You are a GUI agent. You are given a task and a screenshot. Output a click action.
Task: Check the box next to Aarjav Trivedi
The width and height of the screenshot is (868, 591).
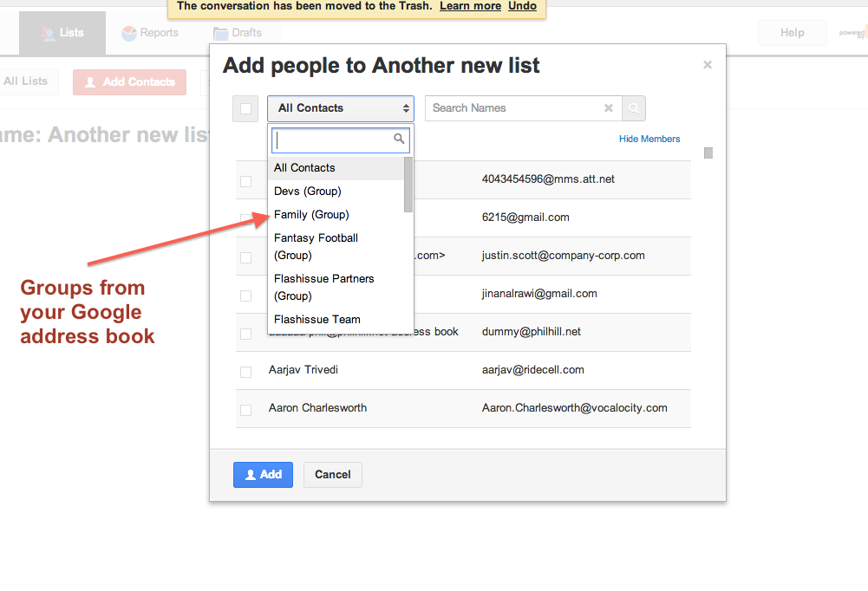click(245, 371)
